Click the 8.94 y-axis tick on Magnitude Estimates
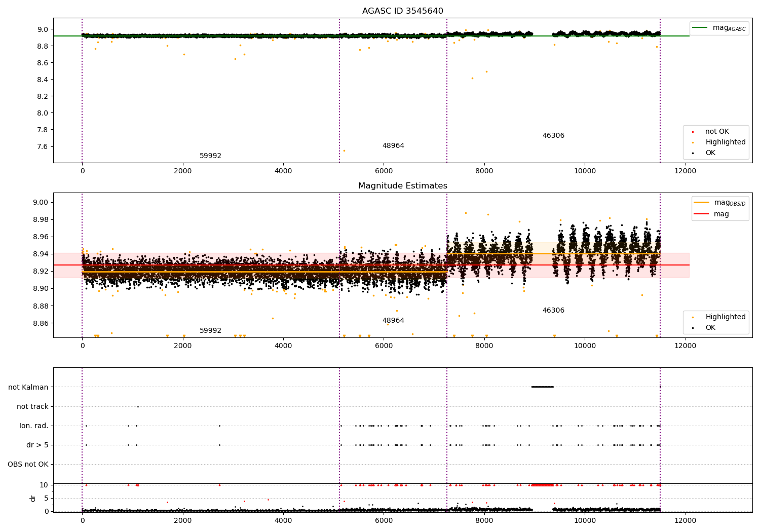 41,254
